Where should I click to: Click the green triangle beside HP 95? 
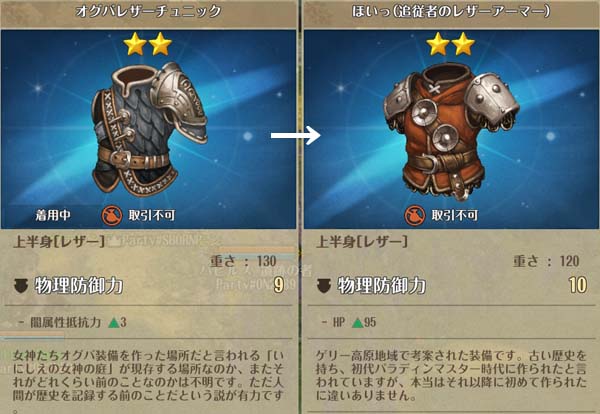(x=357, y=323)
